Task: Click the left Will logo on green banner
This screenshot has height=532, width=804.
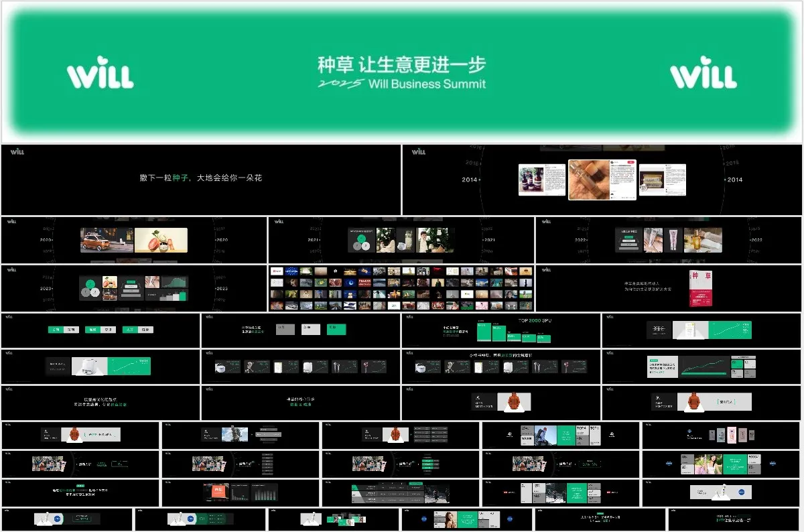Action: [x=100, y=72]
